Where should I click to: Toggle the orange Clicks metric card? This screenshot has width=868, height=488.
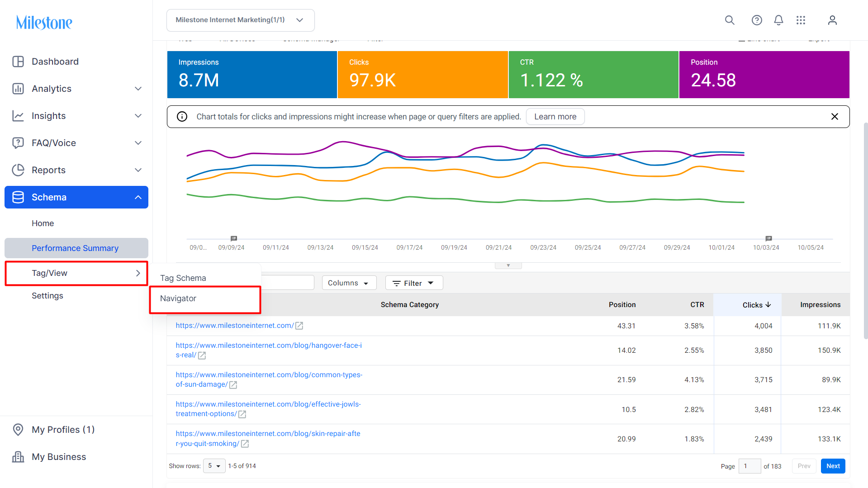[422, 75]
